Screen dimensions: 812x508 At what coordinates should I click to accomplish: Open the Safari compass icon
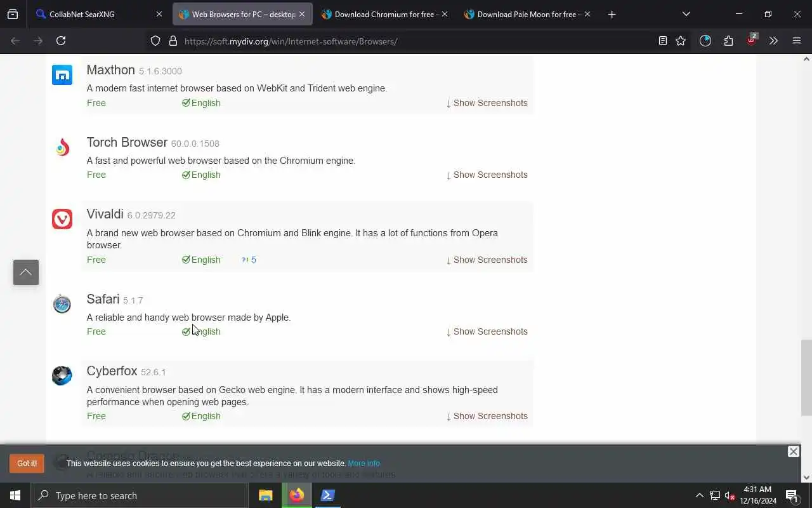coord(62,304)
